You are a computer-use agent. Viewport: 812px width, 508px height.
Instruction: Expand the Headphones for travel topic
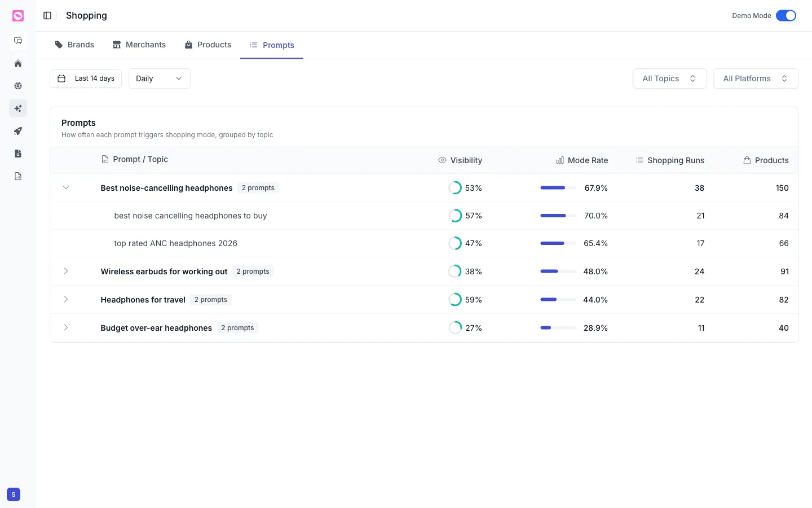point(66,299)
